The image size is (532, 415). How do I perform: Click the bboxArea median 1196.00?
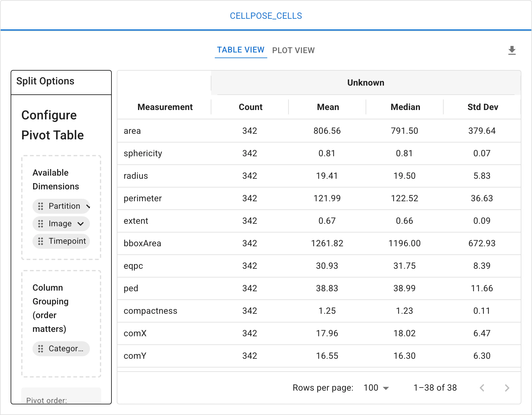[405, 243]
